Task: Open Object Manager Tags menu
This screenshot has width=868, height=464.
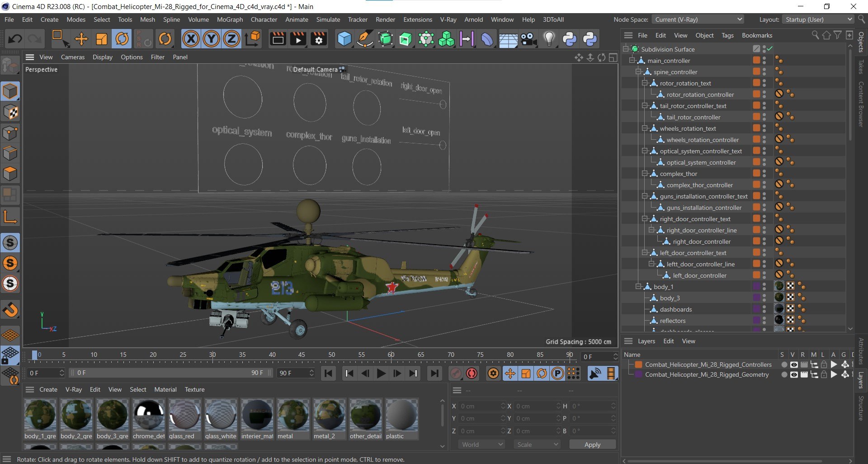Action: pyautogui.click(x=727, y=35)
